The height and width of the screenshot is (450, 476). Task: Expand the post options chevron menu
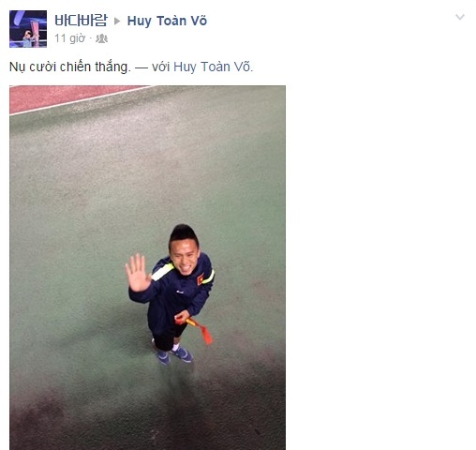click(460, 17)
